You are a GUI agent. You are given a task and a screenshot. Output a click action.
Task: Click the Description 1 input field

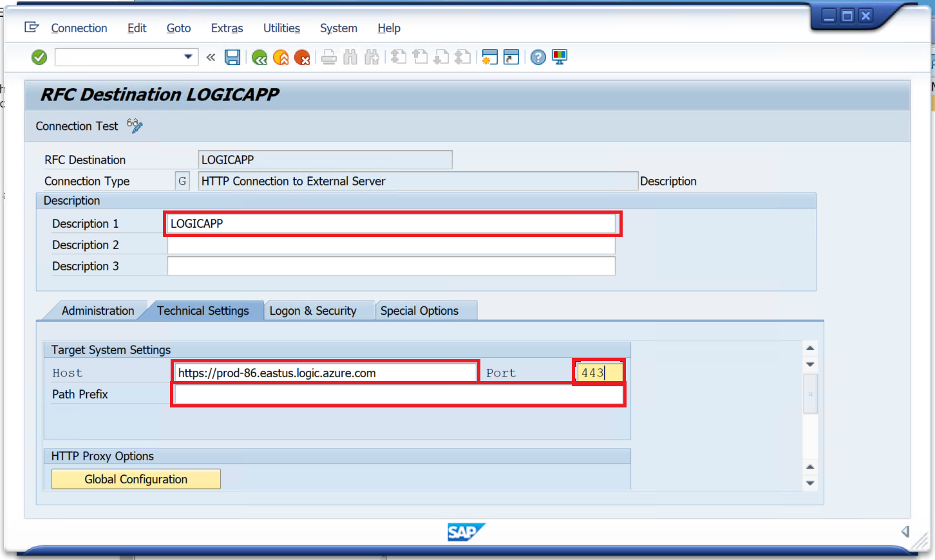(392, 223)
